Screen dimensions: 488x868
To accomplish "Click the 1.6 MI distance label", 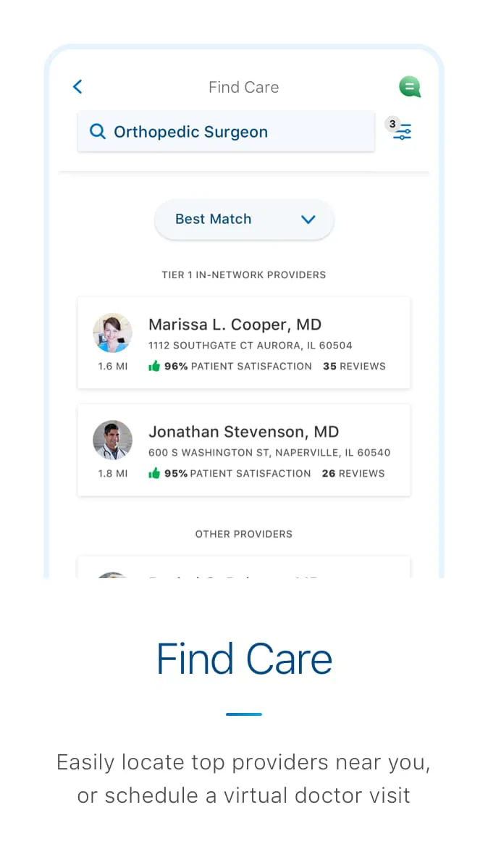I will [x=112, y=366].
